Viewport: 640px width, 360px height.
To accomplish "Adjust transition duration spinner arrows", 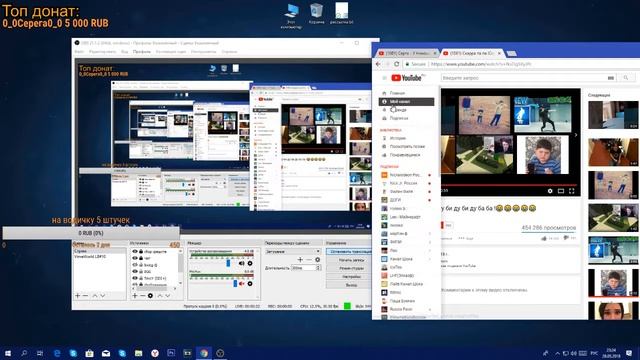I will (318, 268).
